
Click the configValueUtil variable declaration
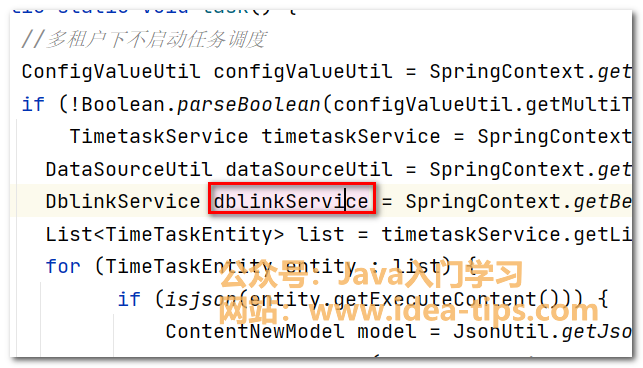tap(303, 71)
